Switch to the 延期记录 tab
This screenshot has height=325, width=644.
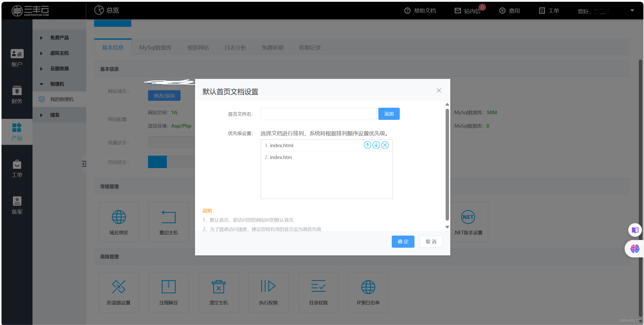click(310, 47)
